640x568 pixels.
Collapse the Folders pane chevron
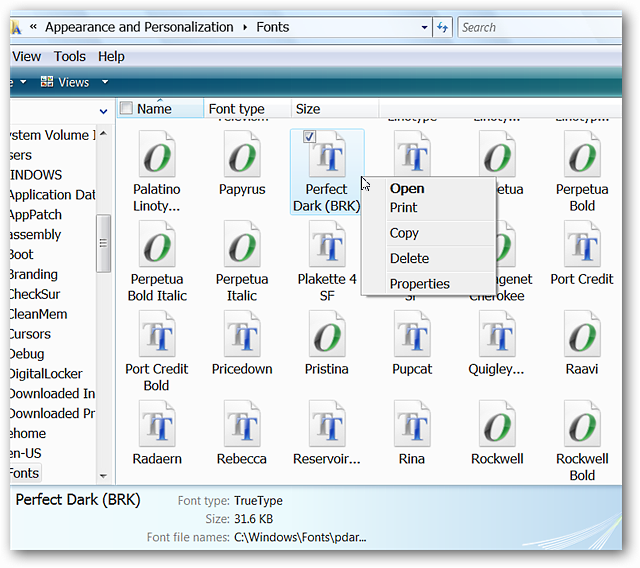(103, 111)
